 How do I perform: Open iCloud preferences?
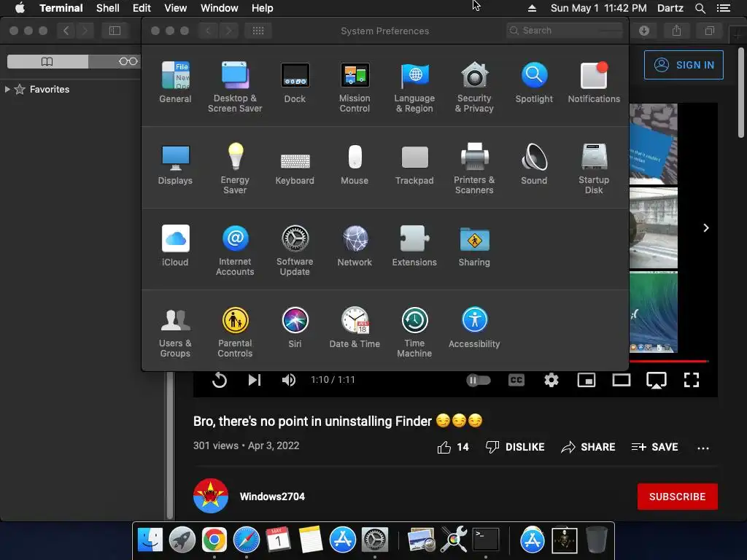click(x=175, y=246)
